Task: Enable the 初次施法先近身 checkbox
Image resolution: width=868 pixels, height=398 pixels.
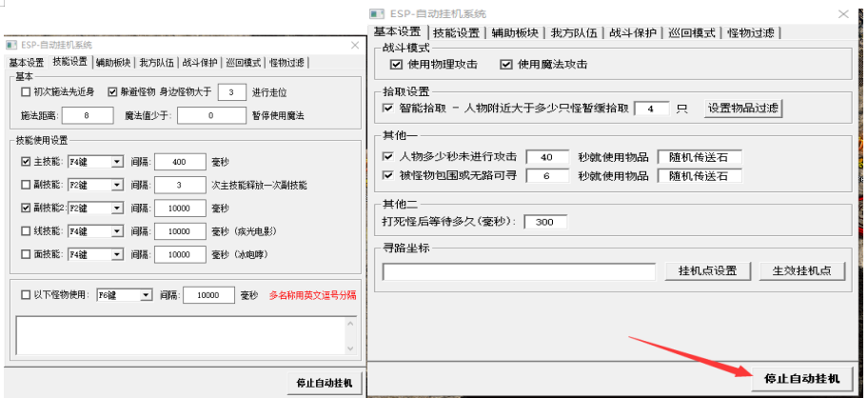Action: tap(26, 92)
